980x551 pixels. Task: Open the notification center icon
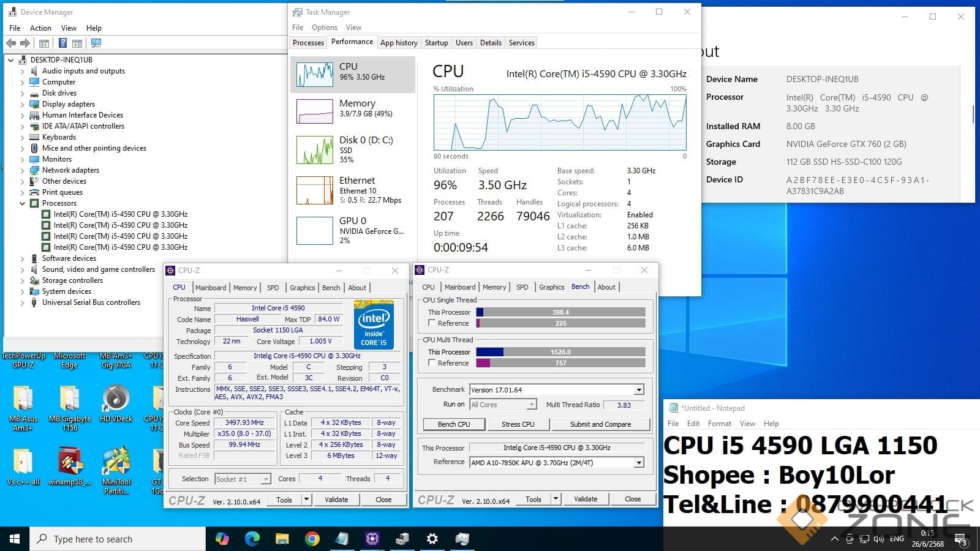point(961,539)
